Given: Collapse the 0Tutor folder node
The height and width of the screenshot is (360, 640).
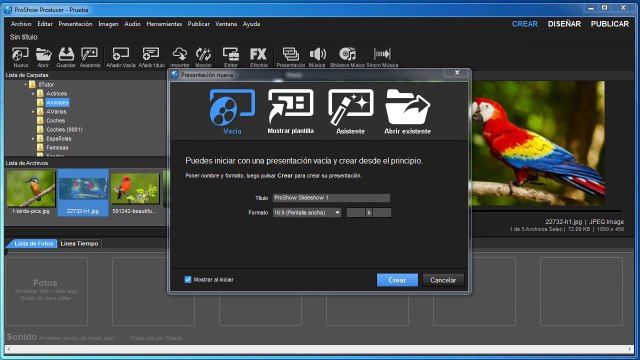Looking at the screenshot, I should 25,84.
